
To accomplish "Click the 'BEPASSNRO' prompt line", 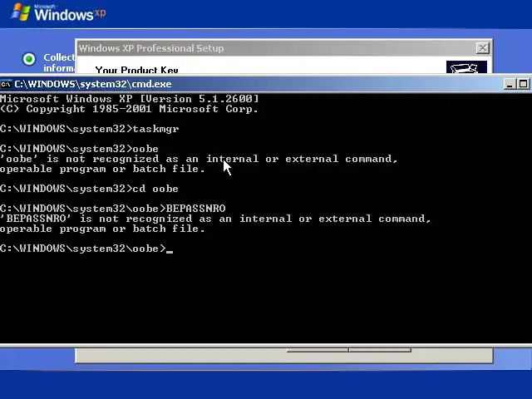I will [x=113, y=209].
